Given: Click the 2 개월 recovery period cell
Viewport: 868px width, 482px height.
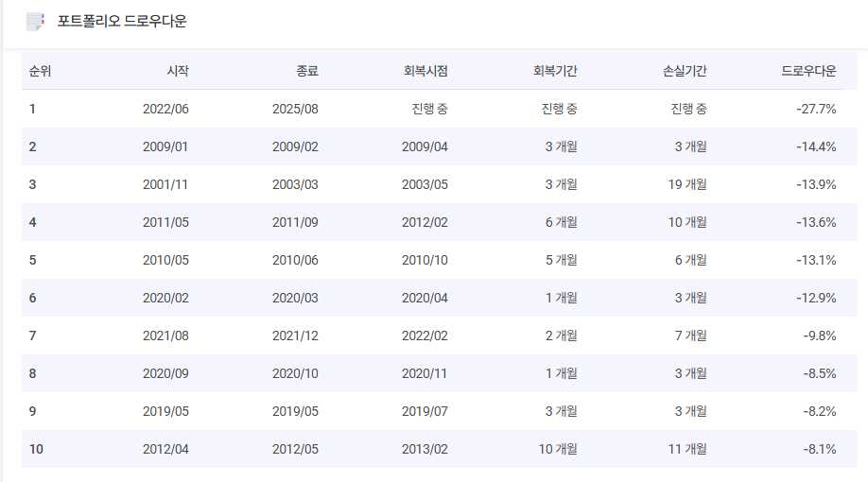Looking at the screenshot, I should point(562,336).
